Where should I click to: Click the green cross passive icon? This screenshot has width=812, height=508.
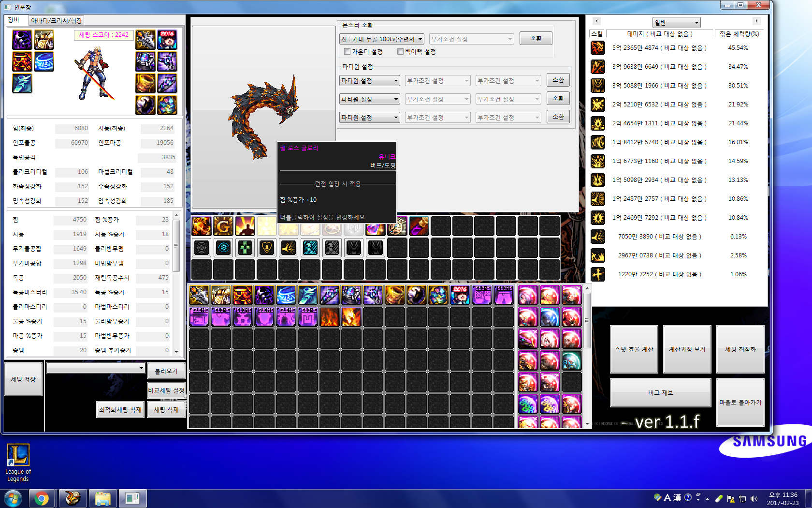pyautogui.click(x=245, y=248)
